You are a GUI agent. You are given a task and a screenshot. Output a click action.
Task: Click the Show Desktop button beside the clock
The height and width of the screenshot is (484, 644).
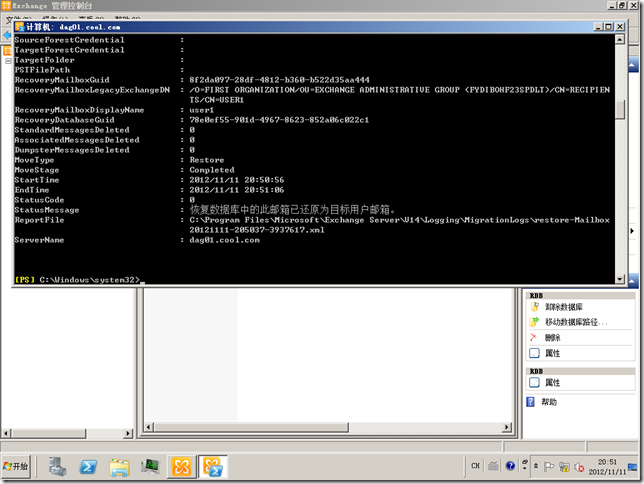tap(633, 467)
